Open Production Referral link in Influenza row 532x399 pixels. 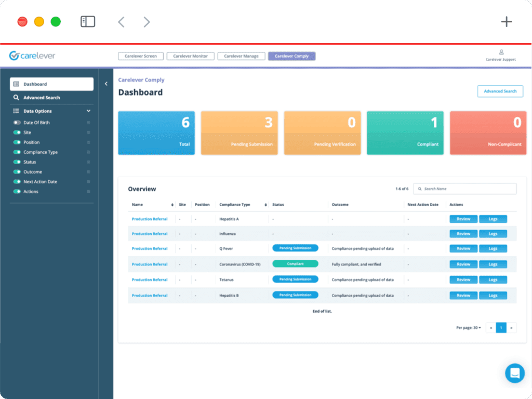coord(150,234)
